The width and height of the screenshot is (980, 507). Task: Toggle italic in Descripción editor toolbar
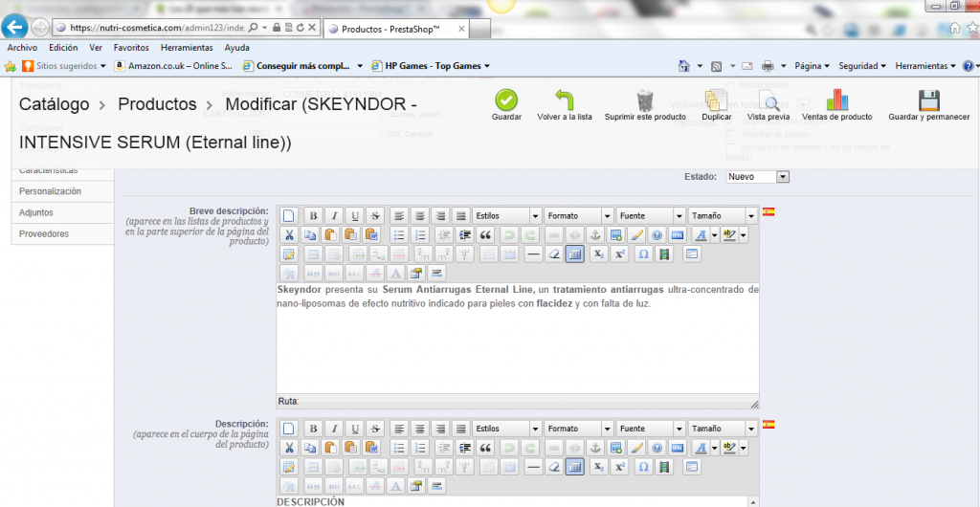click(x=331, y=429)
